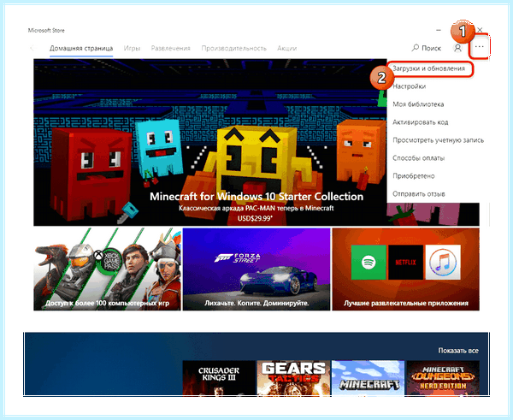Click the Spotify app icon
The image size is (513, 420).
[369, 263]
